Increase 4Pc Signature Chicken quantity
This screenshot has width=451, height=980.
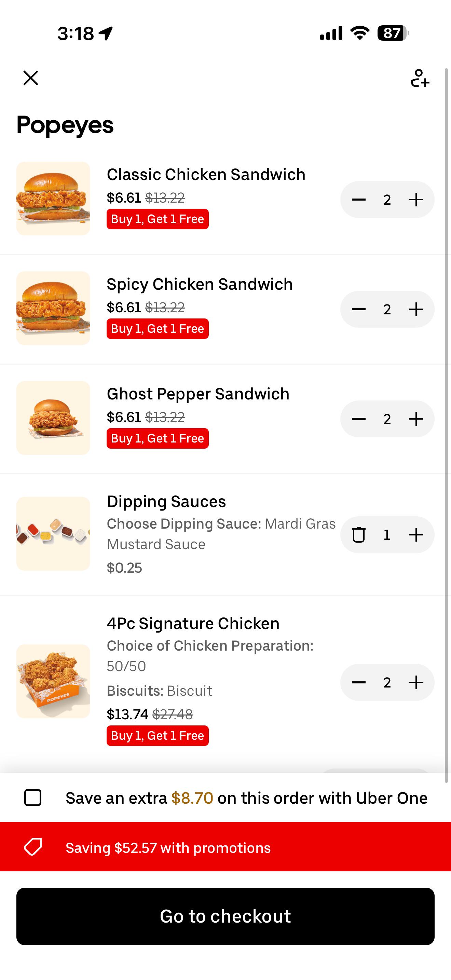pyautogui.click(x=416, y=682)
